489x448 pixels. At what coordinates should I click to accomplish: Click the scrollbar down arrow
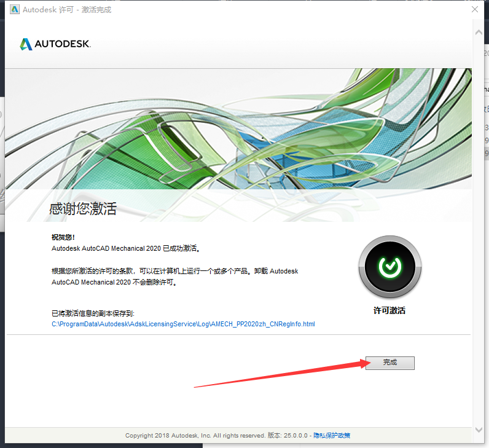(479, 430)
